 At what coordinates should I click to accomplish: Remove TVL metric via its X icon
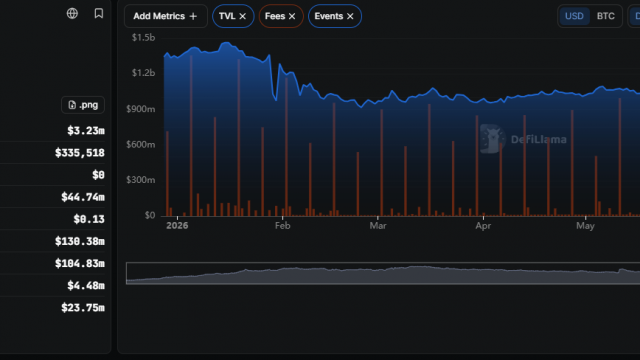pyautogui.click(x=243, y=16)
